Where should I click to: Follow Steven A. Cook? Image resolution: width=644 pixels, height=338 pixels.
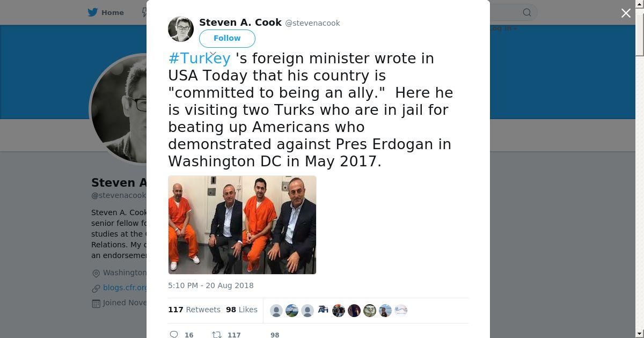[x=227, y=38]
